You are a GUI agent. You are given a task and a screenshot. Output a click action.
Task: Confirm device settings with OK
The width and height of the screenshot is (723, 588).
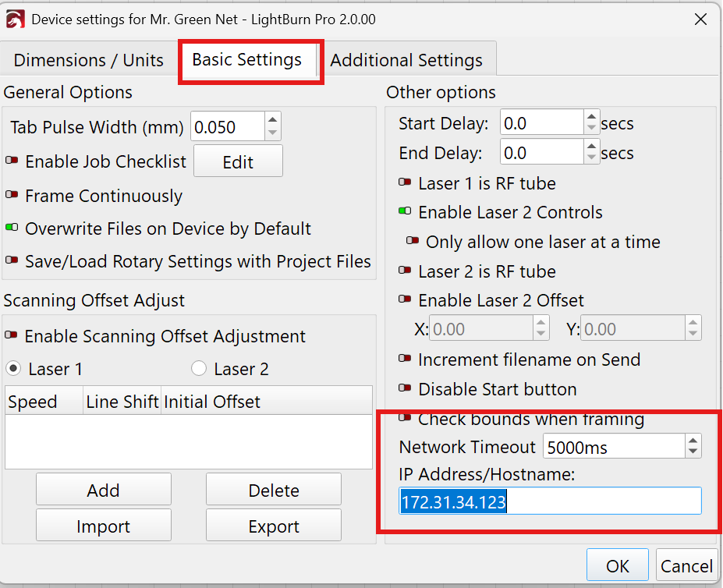click(617, 565)
